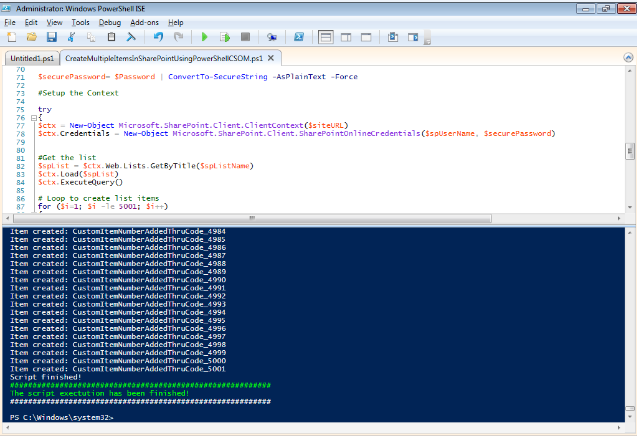
Task: Open the Edit menu
Action: click(31, 22)
